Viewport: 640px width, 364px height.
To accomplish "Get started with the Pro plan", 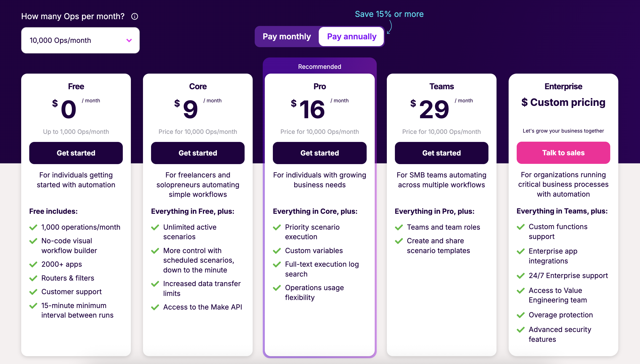I will (x=319, y=153).
